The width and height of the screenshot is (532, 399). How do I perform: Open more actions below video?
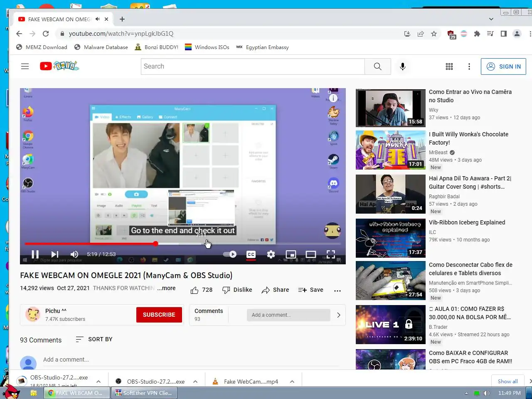click(x=337, y=291)
